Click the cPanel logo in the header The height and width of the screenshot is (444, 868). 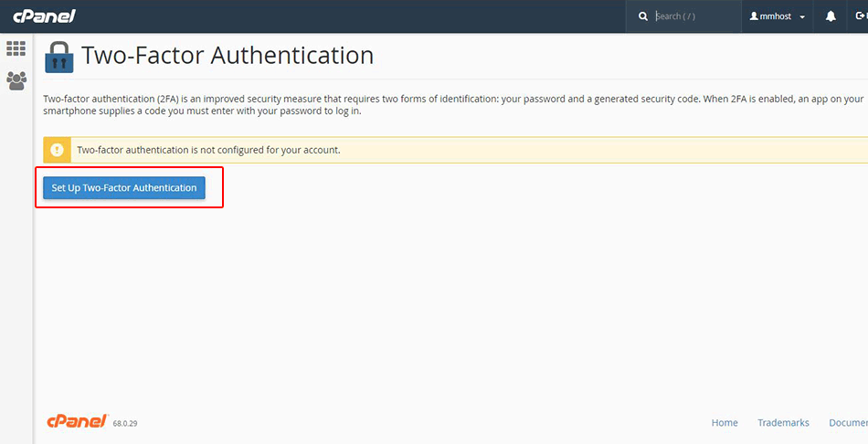(44, 16)
